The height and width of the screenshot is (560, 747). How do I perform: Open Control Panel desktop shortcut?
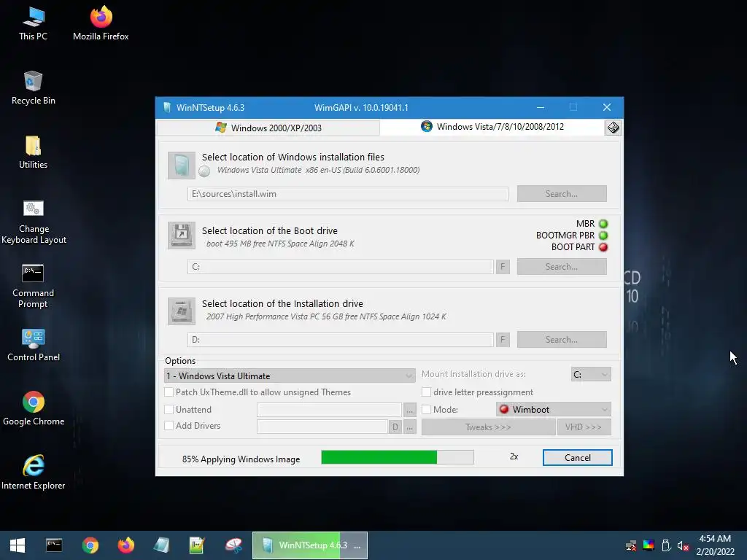(34, 345)
